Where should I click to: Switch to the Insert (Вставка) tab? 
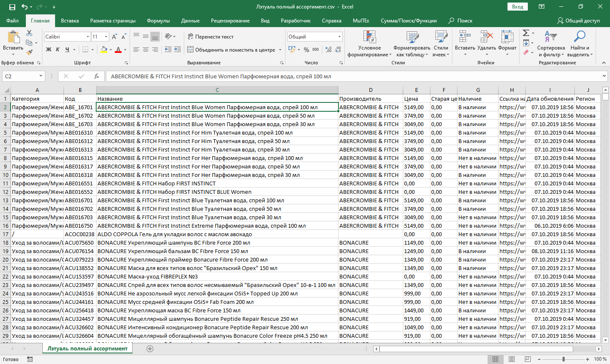pos(70,21)
